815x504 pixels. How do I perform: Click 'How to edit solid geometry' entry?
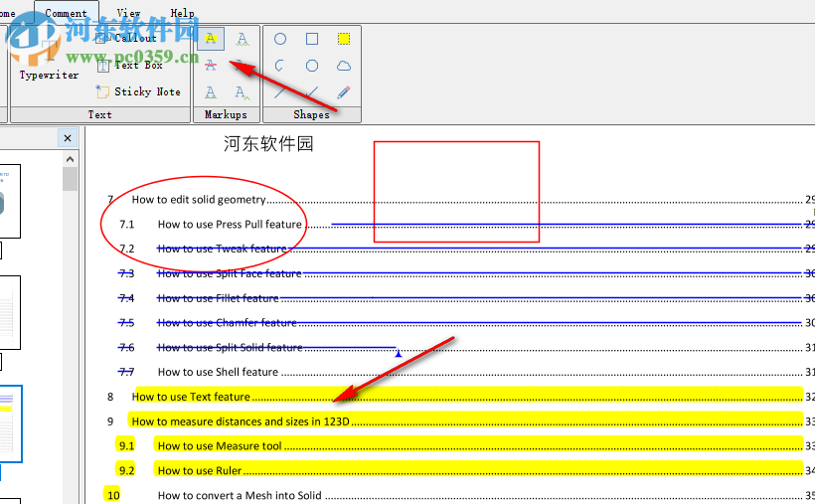[x=199, y=199]
